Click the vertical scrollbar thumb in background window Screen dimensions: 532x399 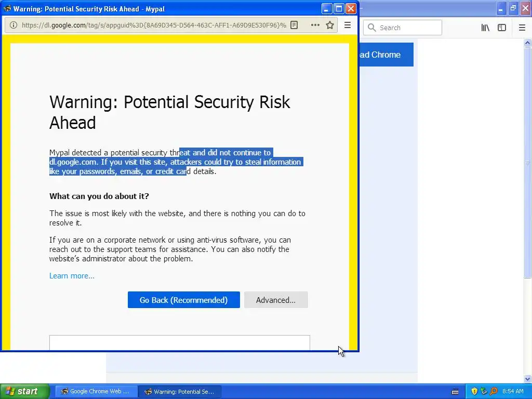point(527,163)
